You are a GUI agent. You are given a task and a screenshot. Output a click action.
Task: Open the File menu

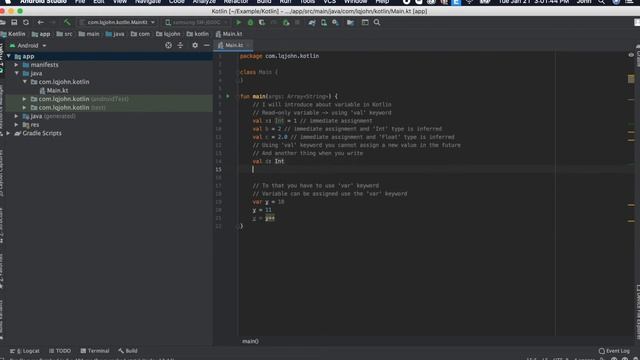click(80, 2)
